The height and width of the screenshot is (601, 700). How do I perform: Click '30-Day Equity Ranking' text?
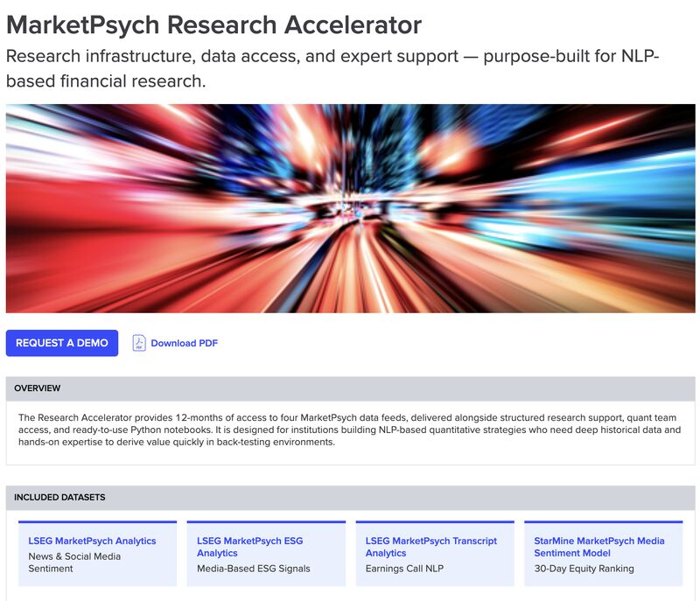pyautogui.click(x=584, y=569)
